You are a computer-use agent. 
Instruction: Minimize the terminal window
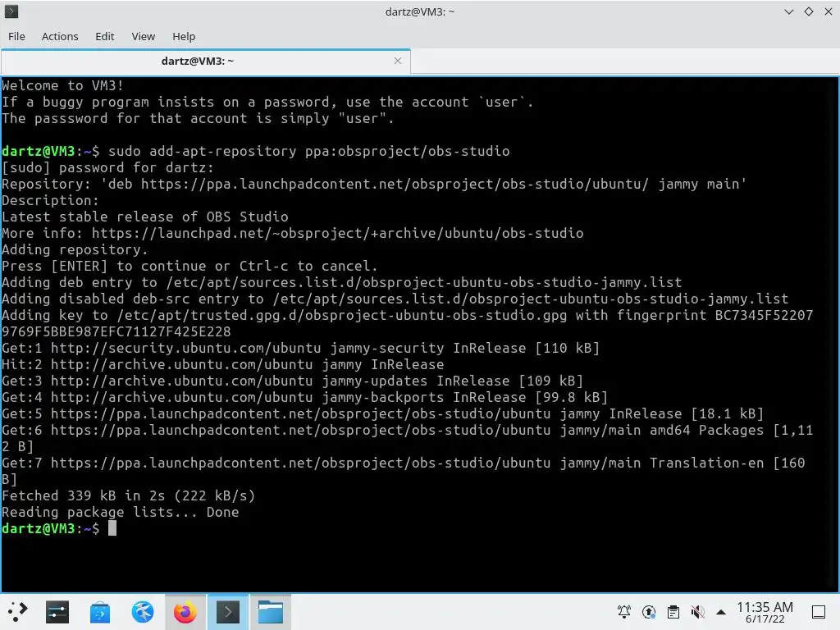point(788,11)
